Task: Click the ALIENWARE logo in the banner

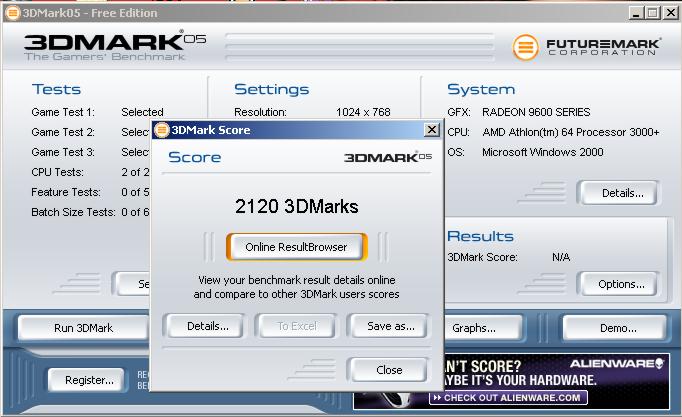Action: point(617,364)
